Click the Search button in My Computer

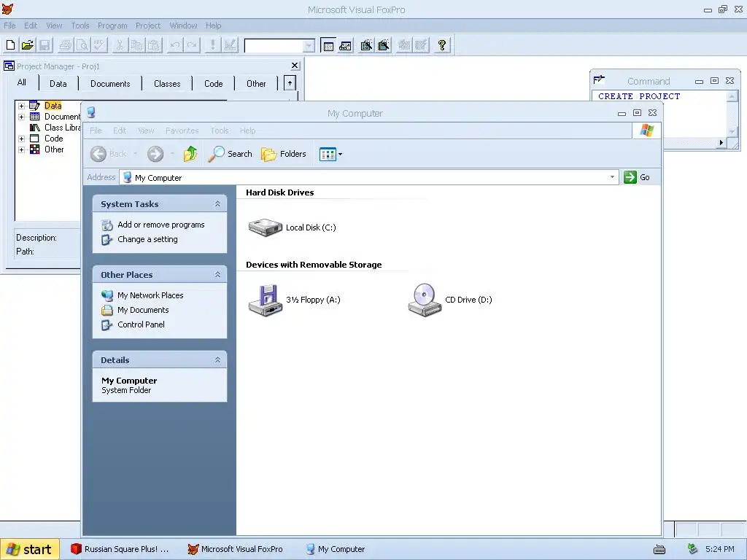230,154
